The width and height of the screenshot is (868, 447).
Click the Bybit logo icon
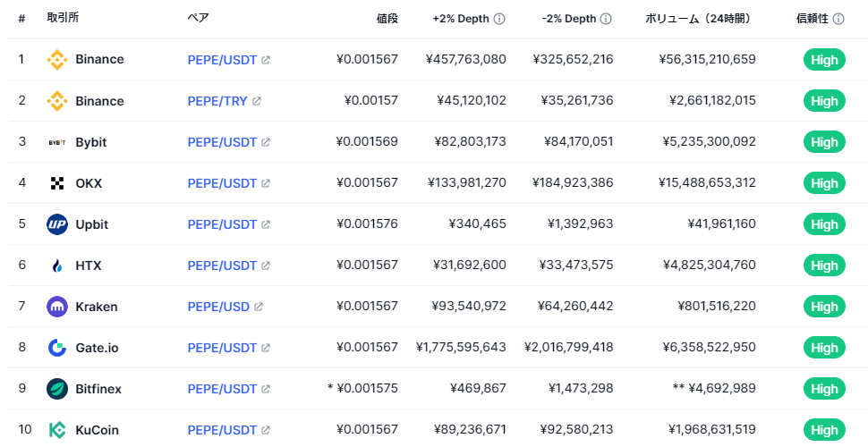[57, 142]
